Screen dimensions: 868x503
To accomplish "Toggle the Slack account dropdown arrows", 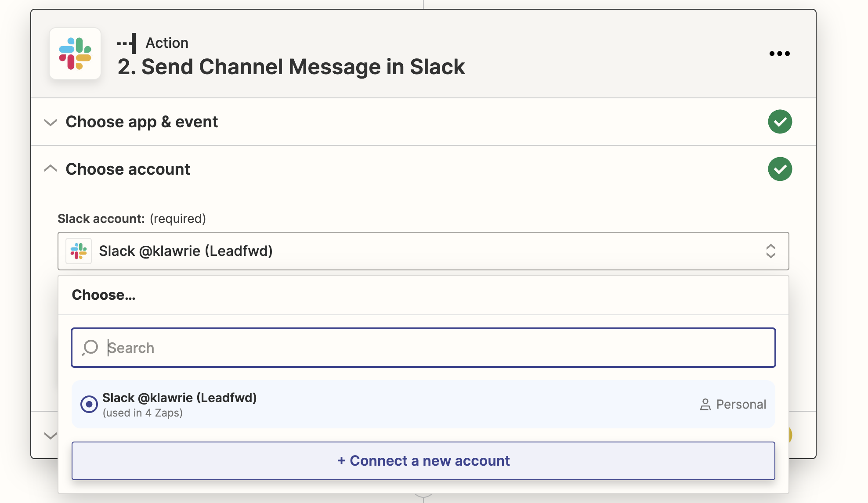I will (x=770, y=251).
